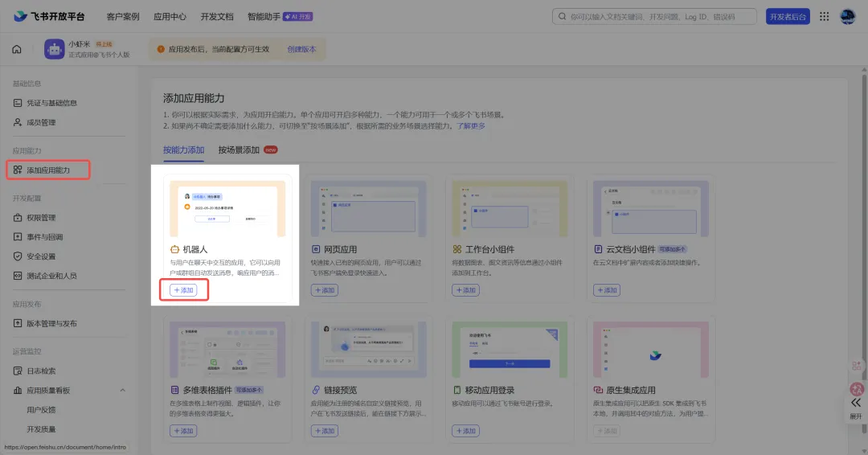Open 客户案例 in the top navigation
868x455 pixels.
pos(123,17)
